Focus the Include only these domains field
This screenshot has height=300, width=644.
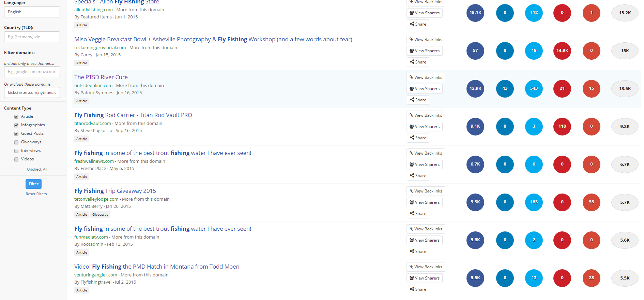coord(32,72)
